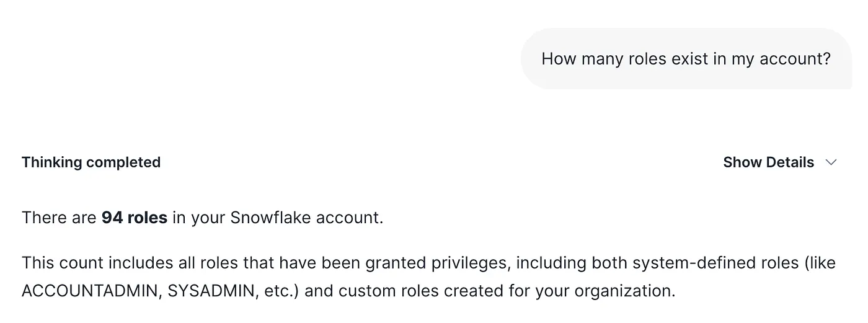Select the user question message bubble
Image resolution: width=868 pixels, height=323 pixels.
[686, 59]
